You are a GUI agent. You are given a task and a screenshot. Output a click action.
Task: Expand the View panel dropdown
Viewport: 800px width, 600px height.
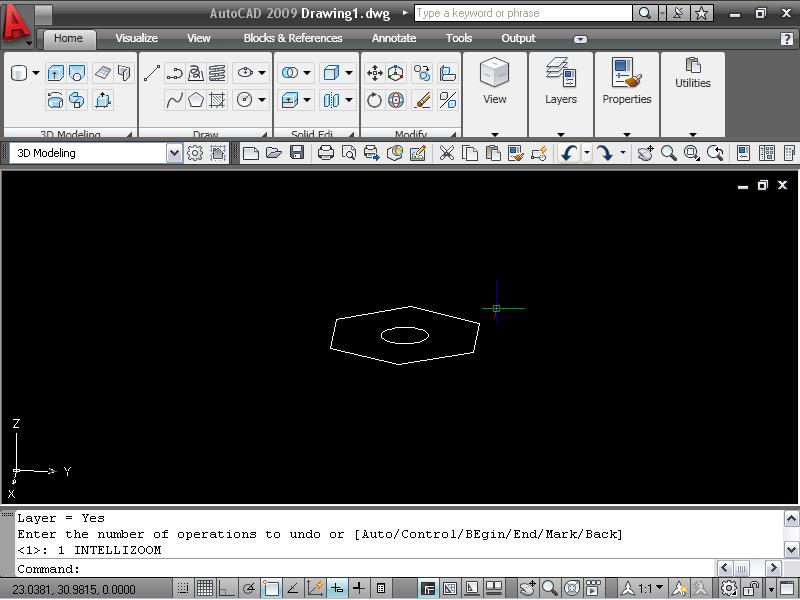494,134
